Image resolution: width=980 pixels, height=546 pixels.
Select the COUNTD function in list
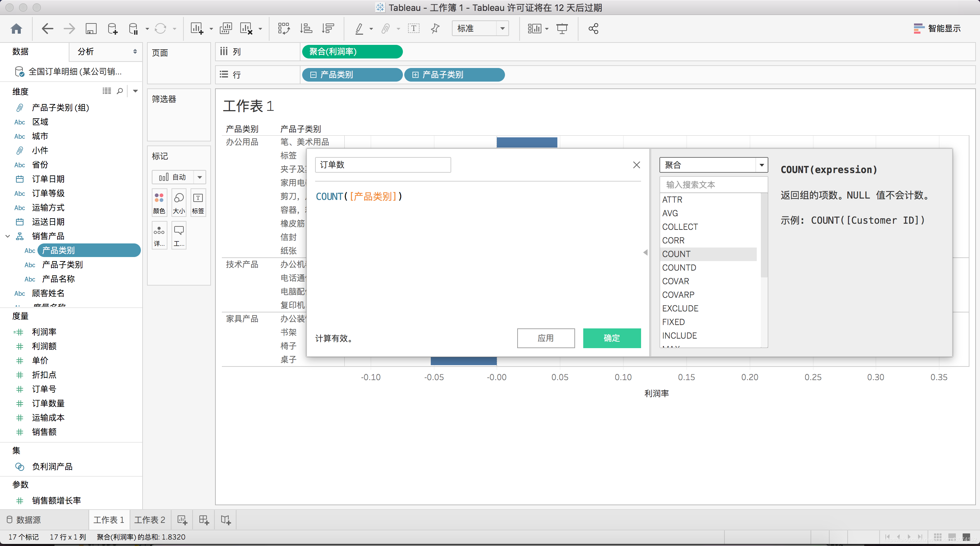click(x=708, y=268)
